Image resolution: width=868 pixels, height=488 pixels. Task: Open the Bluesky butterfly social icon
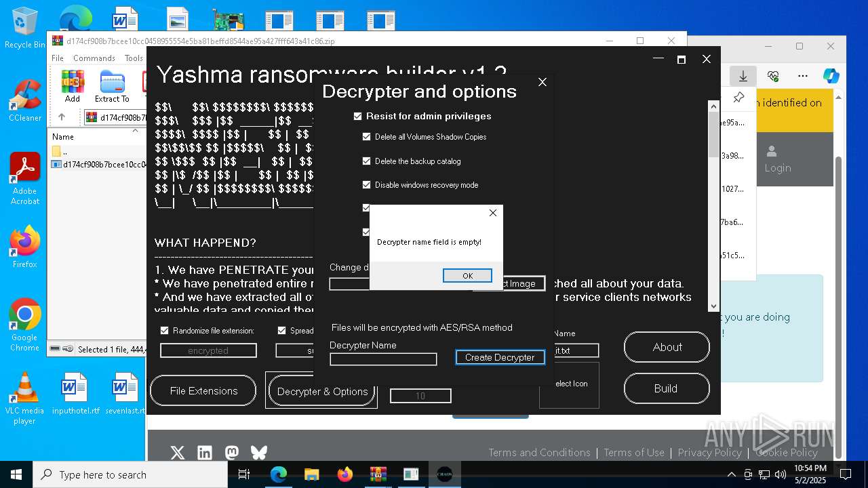tap(259, 453)
